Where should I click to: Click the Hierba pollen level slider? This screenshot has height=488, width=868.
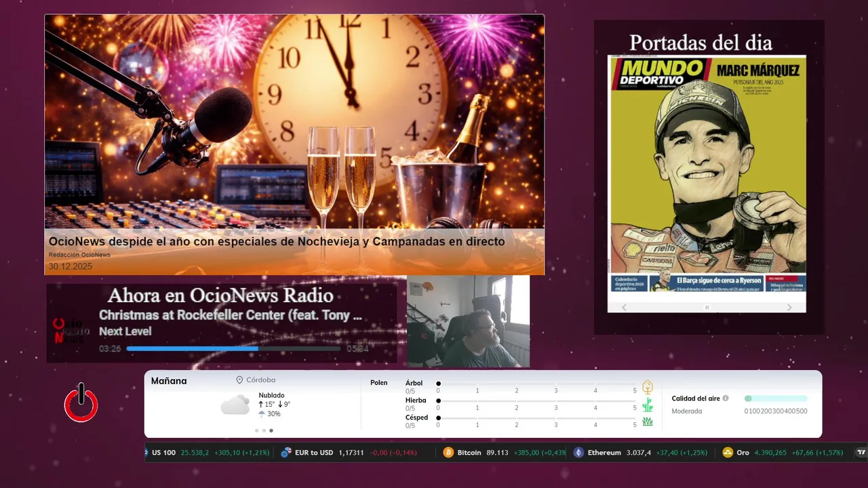(x=536, y=401)
